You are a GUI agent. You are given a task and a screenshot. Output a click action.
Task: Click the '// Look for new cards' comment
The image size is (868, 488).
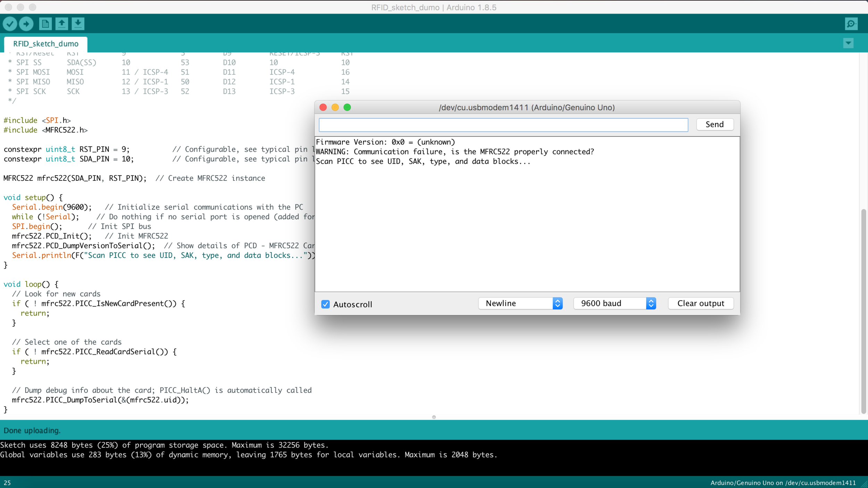[56, 294]
